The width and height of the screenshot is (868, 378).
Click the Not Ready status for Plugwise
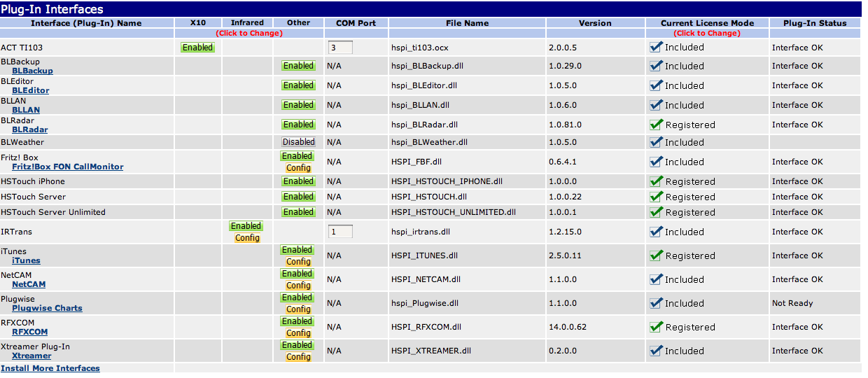pyautogui.click(x=792, y=303)
